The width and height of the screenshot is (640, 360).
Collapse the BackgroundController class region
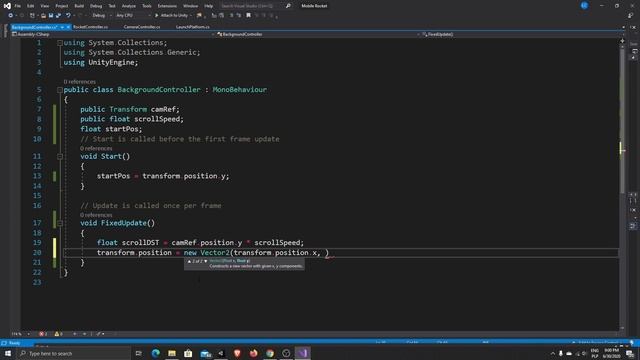coord(60,89)
